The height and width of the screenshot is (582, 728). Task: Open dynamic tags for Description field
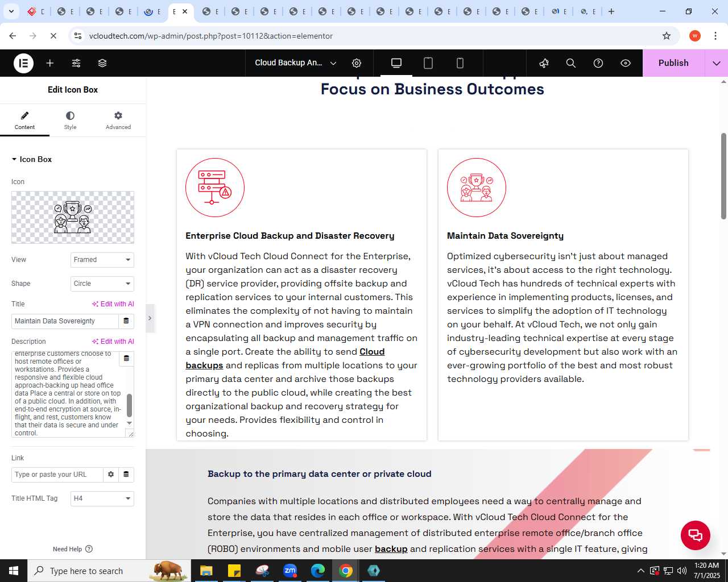coord(126,359)
